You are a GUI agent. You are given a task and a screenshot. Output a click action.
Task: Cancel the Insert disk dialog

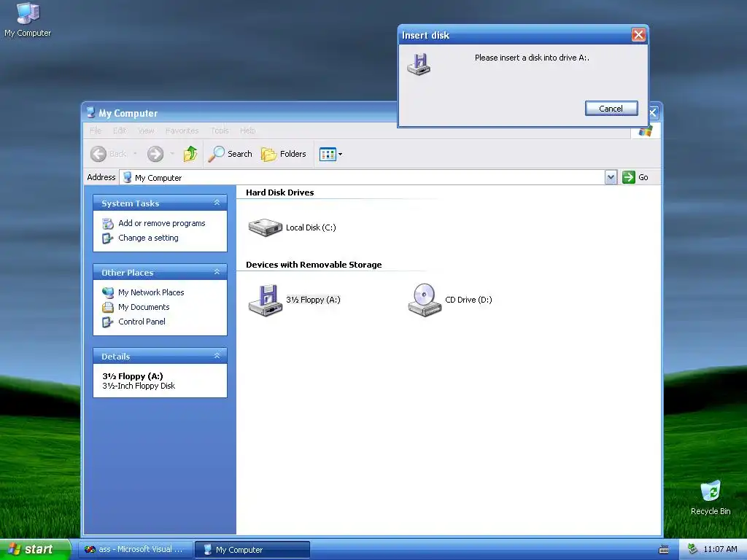pyautogui.click(x=611, y=109)
